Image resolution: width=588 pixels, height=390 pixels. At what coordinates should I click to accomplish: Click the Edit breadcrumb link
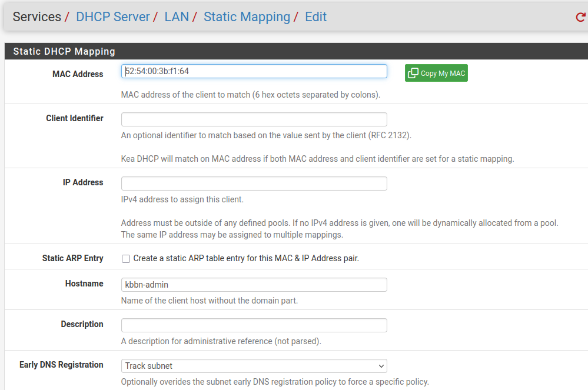315,17
